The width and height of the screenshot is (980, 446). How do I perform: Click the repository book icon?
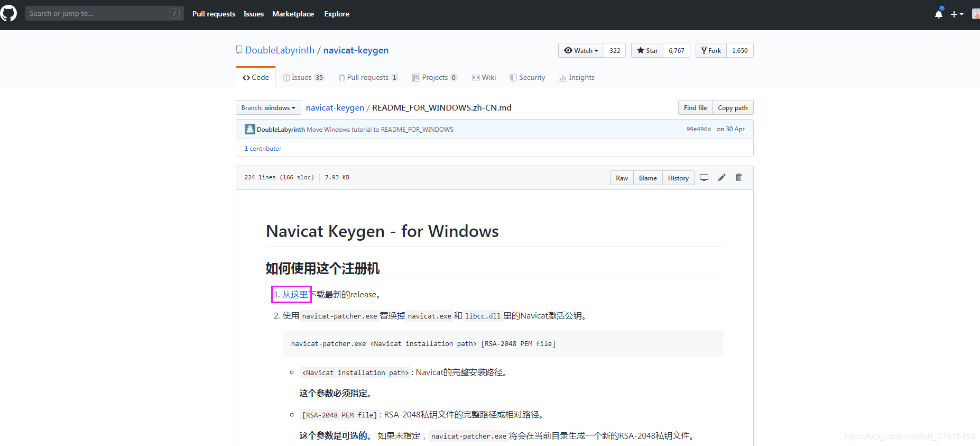click(239, 50)
